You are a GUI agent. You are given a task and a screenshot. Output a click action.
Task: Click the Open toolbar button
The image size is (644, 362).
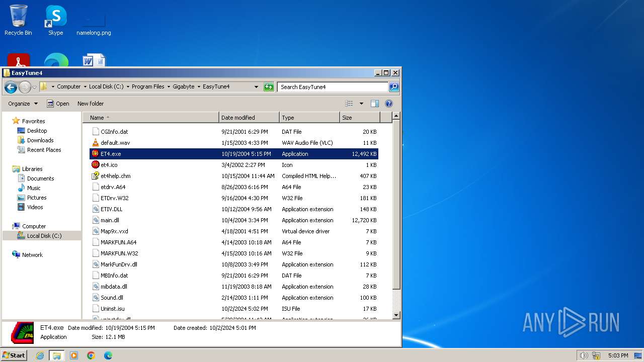click(x=58, y=104)
